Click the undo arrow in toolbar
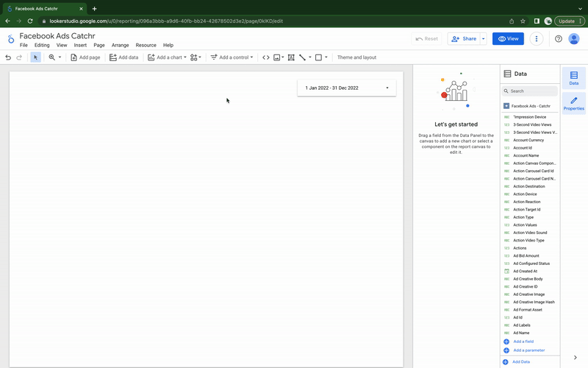 tap(8, 57)
